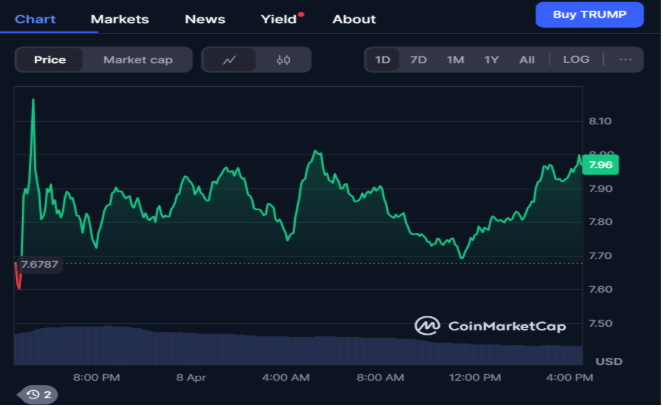Click the CoinMarketCap logo watermark
663x407 pixels.
click(x=490, y=325)
